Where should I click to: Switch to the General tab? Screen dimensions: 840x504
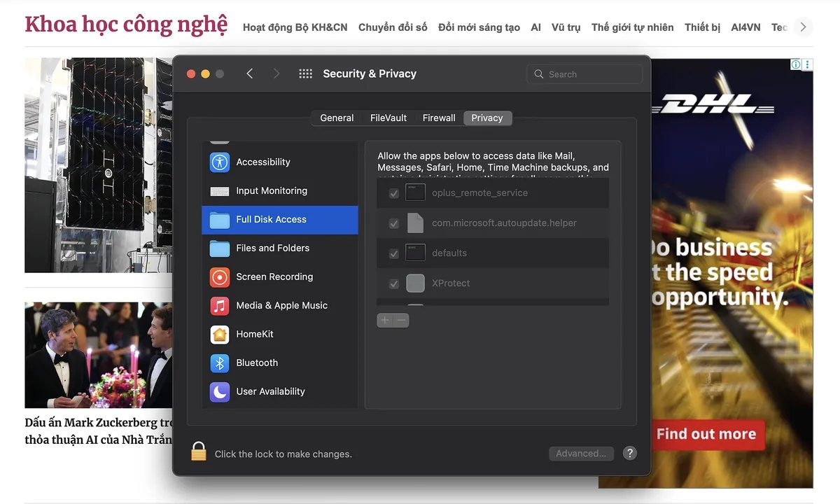[x=337, y=118]
